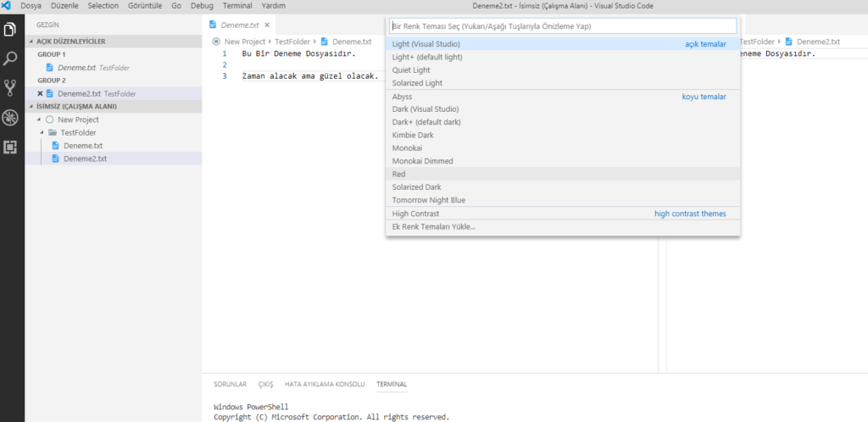Open the Görüntüle menu

146,6
